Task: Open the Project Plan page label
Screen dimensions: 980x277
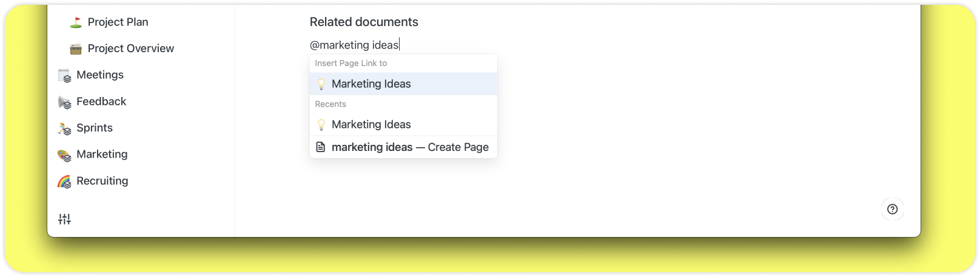Action: [118, 22]
